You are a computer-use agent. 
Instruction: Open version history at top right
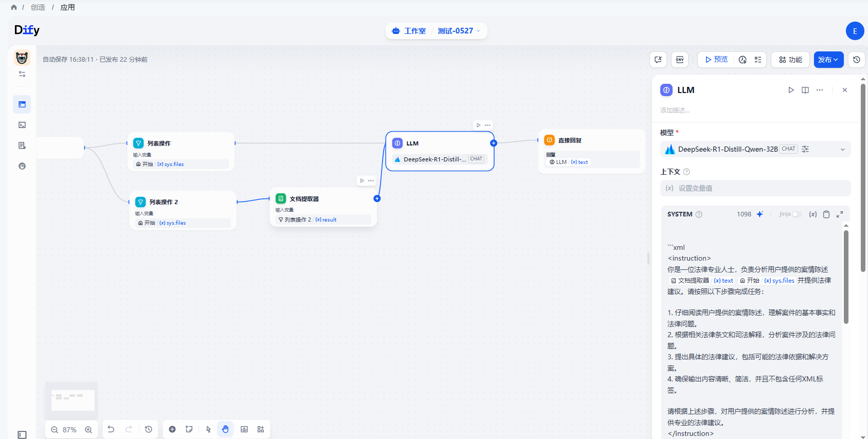tap(857, 60)
